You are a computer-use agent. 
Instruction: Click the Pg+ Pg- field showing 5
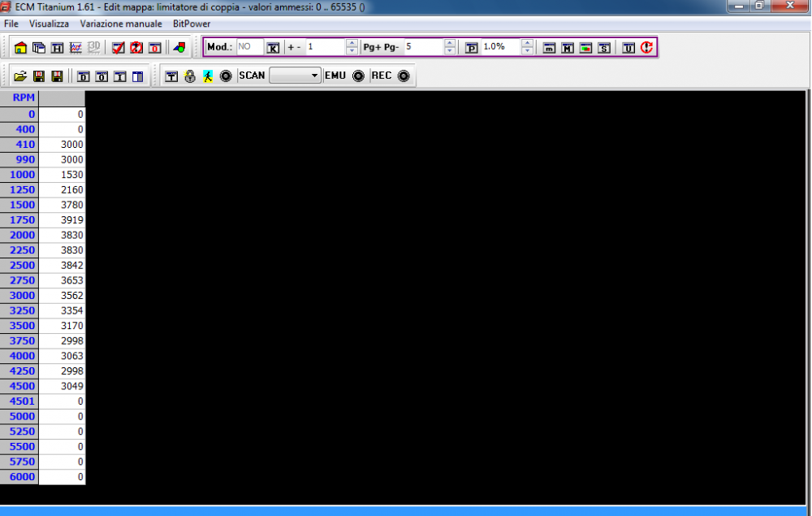point(424,47)
